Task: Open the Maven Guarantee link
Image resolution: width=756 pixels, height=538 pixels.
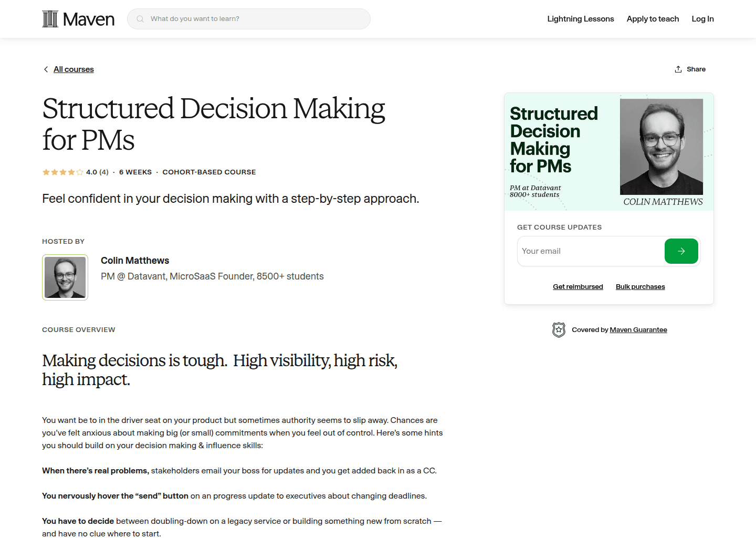Action: [x=638, y=329]
